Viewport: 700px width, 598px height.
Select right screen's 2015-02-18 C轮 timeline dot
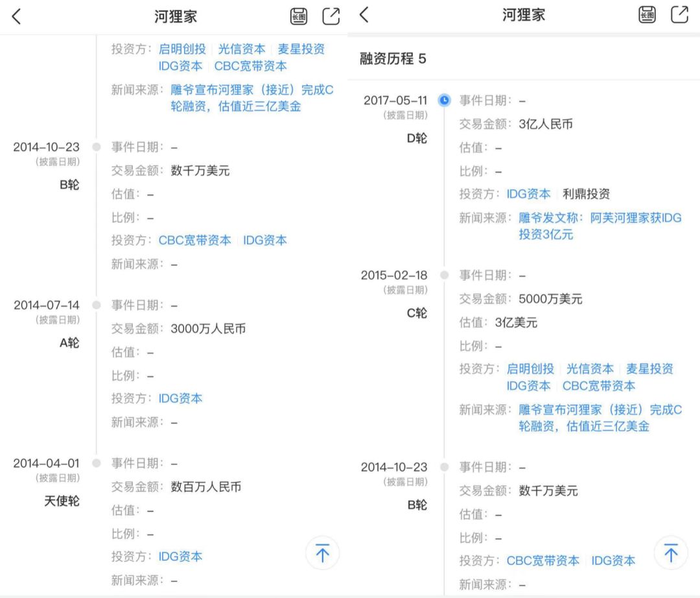(x=444, y=275)
